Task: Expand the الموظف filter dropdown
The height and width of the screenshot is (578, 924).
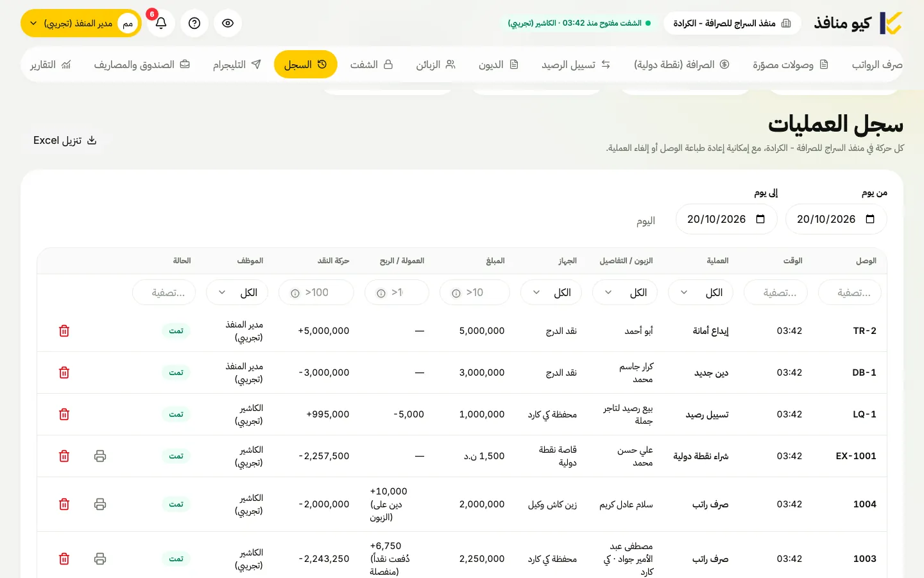Action: tap(237, 292)
